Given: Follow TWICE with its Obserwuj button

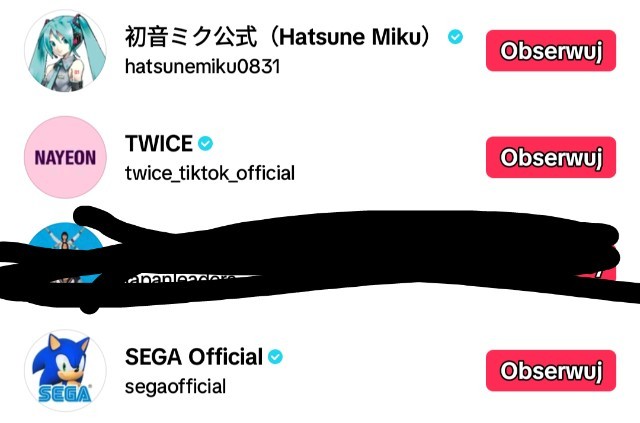Looking at the screenshot, I should 550,157.
